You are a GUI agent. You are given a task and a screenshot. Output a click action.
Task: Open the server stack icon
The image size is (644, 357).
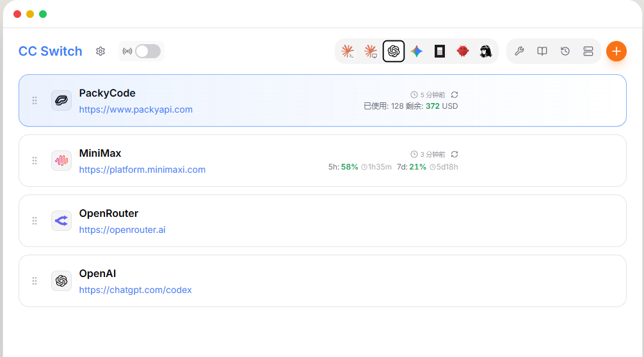click(588, 51)
